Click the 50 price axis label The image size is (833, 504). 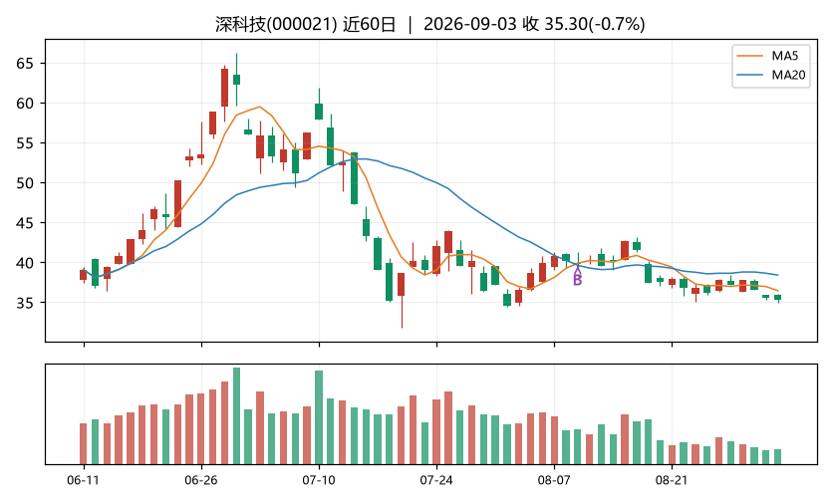(x=25, y=183)
